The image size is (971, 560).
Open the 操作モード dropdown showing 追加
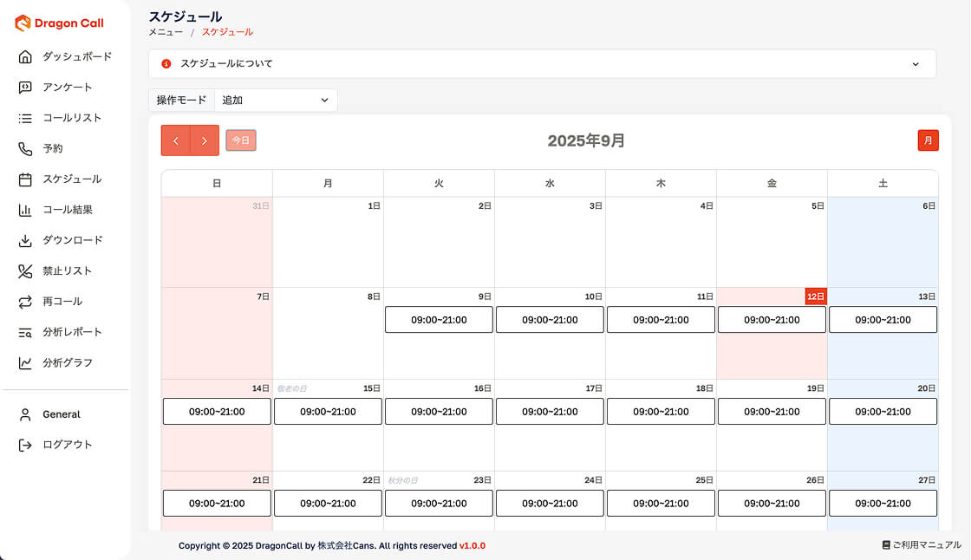[276, 101]
